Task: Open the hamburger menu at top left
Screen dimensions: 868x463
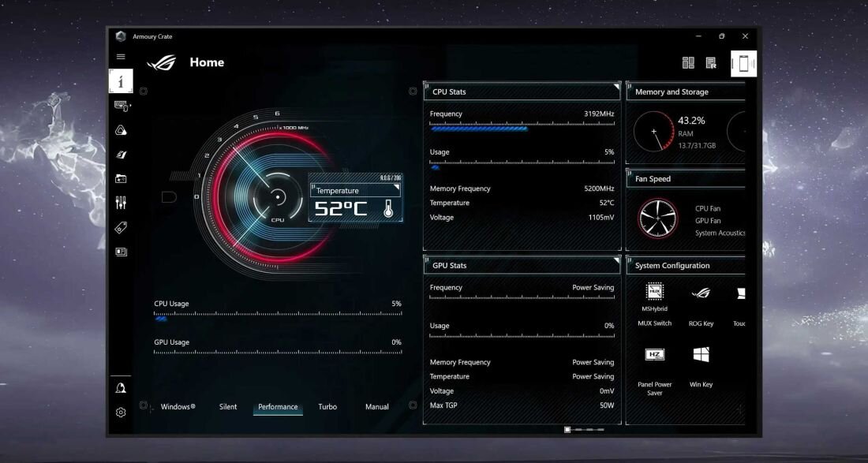Action: point(121,57)
